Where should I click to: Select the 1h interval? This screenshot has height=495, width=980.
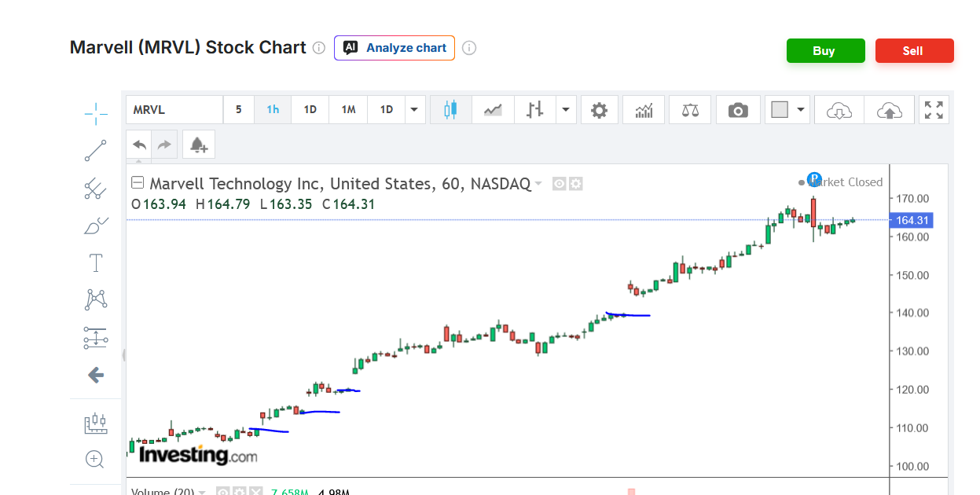273,110
